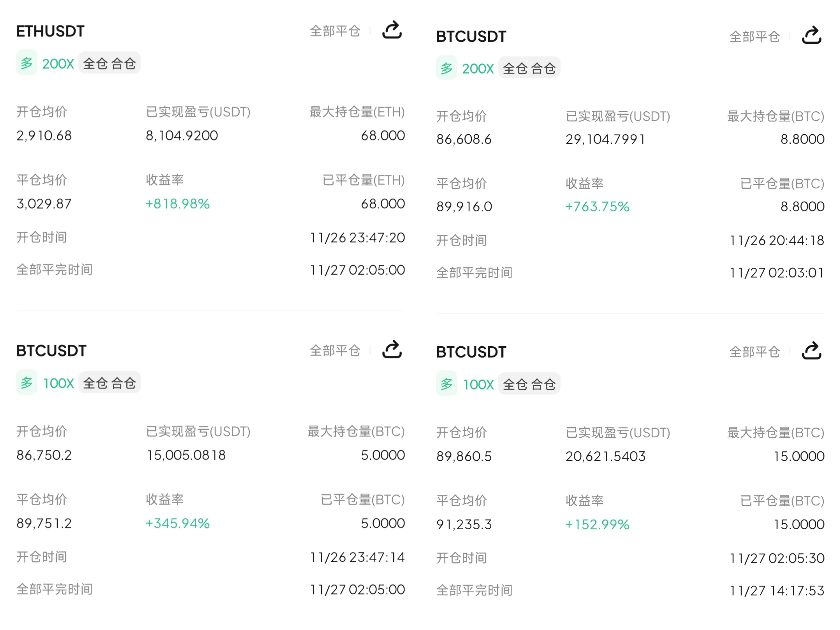Click the green 多 badge on ETHUSDT card
Image resolution: width=840 pixels, height=630 pixels.
27,63
